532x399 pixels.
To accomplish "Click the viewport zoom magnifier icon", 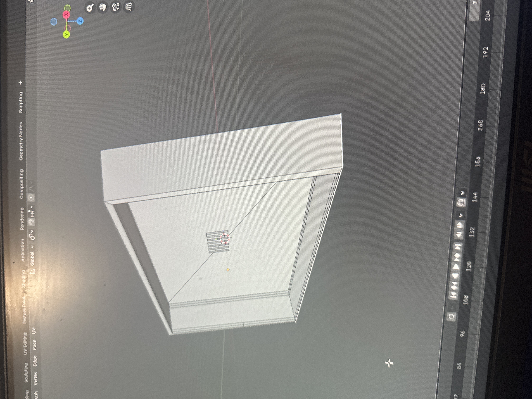I will [90, 8].
